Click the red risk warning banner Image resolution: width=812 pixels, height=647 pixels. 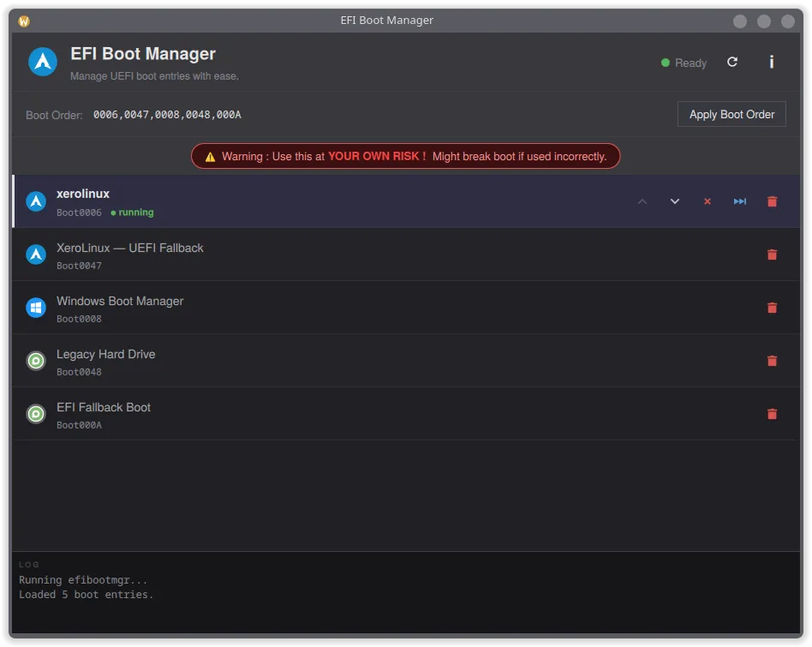click(405, 156)
